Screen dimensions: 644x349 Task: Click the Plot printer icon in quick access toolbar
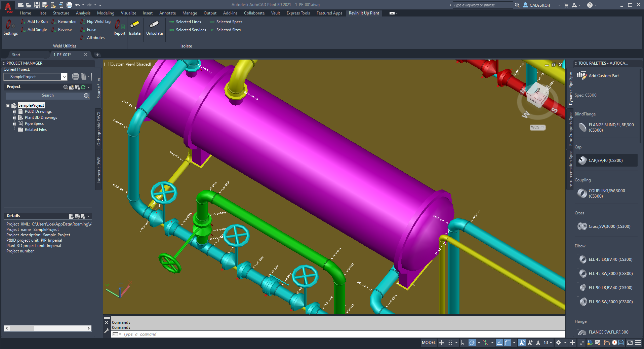coord(69,5)
